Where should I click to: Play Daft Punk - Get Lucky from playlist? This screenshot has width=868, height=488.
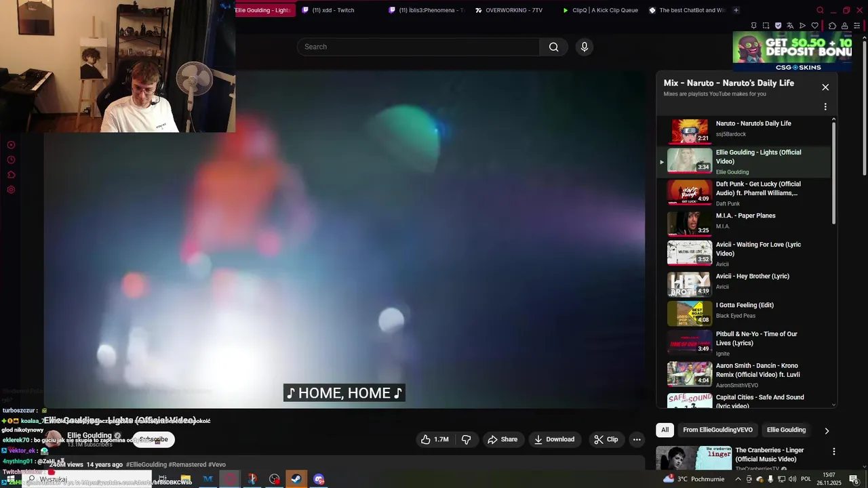[744, 193]
